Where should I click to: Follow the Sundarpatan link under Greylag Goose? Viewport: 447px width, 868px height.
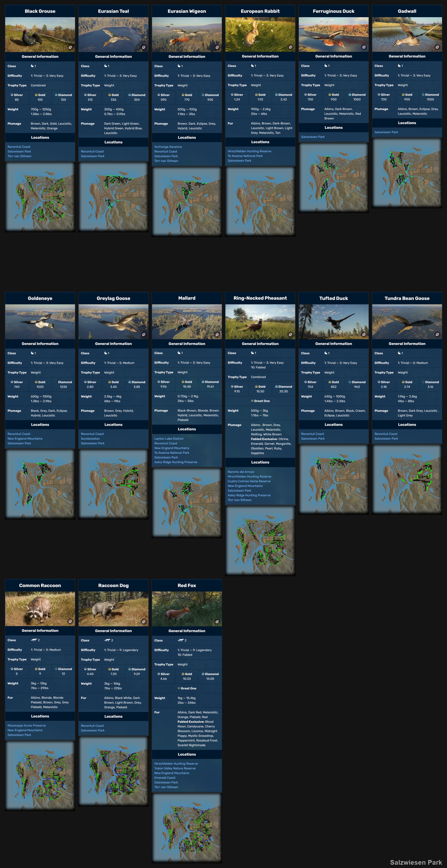click(90, 439)
